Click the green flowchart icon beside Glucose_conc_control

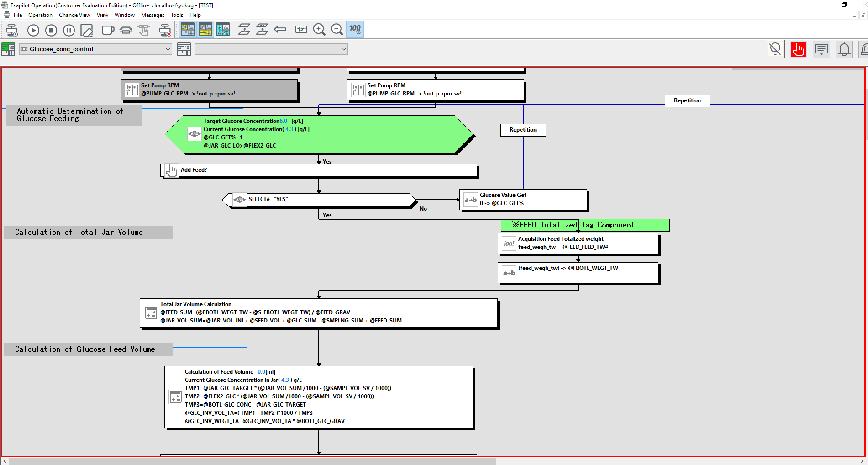tap(8, 49)
